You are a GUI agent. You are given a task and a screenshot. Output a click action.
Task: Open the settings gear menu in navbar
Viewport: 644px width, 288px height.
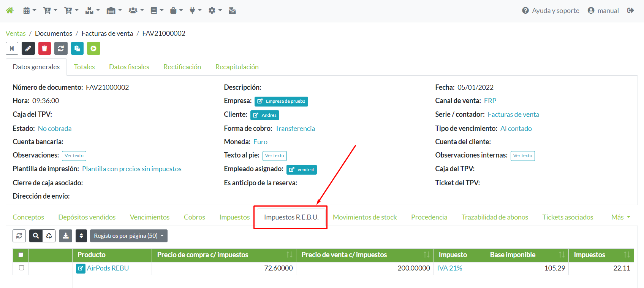point(215,11)
